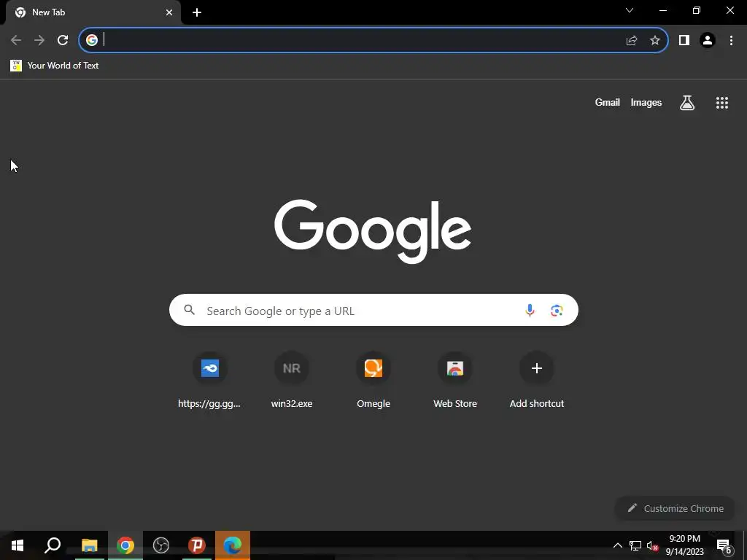Reload the page
Screen dimensions: 747x560
(x=63, y=40)
